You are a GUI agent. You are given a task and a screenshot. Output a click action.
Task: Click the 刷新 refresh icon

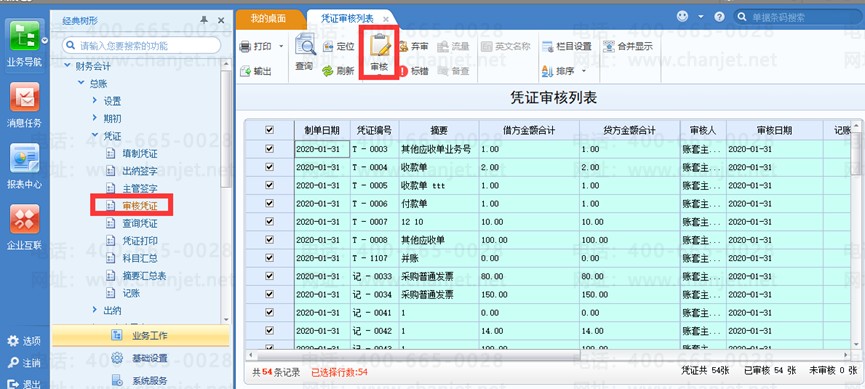[328, 71]
